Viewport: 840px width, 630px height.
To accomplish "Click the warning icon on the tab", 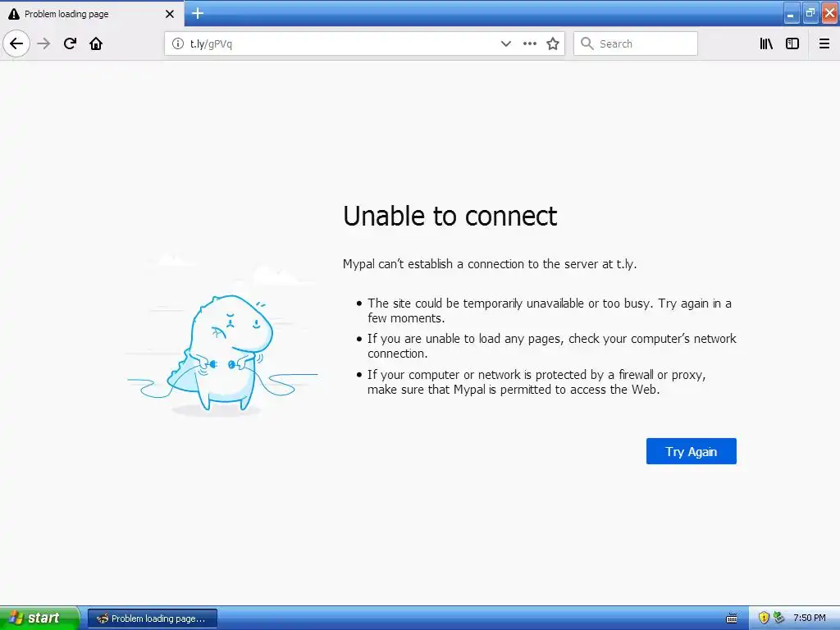I will (14, 14).
